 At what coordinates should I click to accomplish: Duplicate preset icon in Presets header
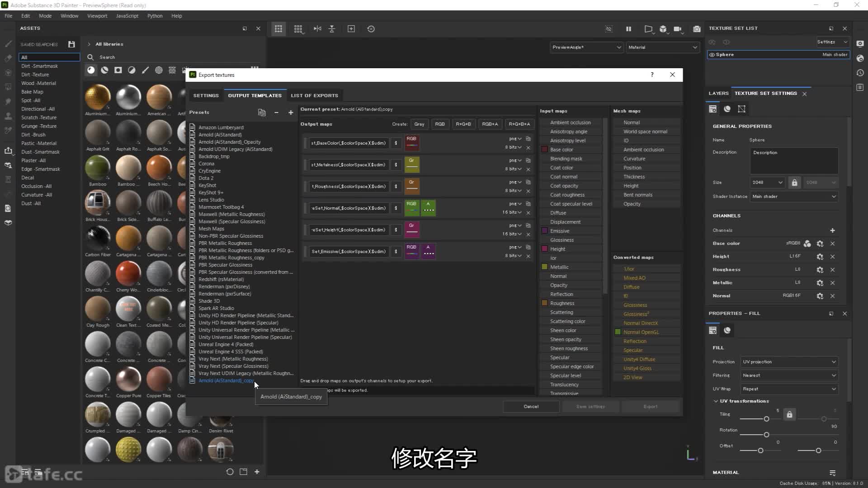262,113
